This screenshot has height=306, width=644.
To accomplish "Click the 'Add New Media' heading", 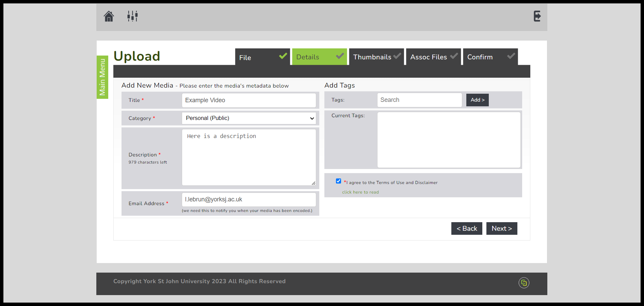I will point(147,85).
